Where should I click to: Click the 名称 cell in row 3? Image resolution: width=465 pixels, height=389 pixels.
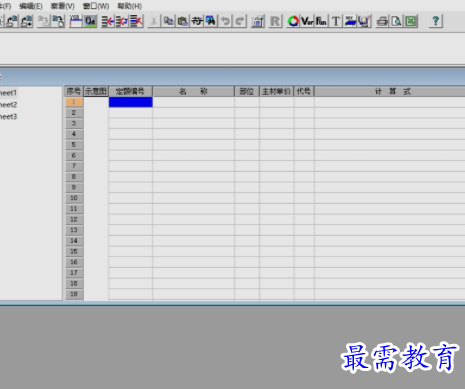pos(193,123)
